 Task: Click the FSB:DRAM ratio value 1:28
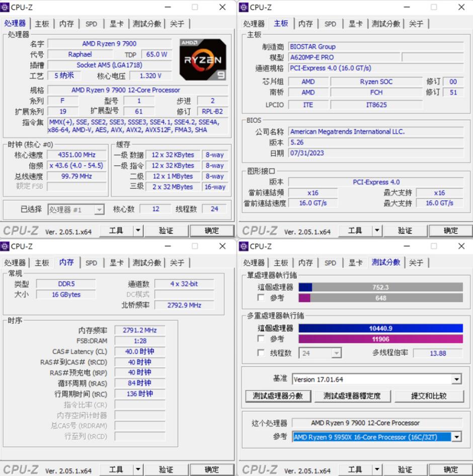pyautogui.click(x=140, y=341)
